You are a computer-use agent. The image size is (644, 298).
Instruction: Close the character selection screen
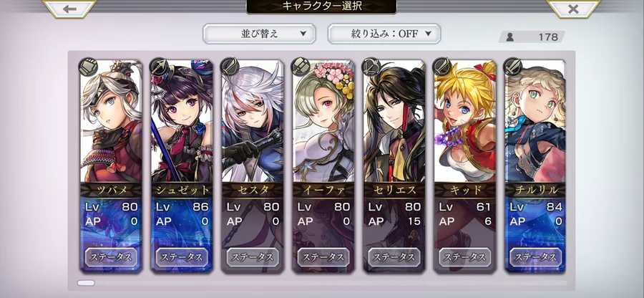point(573,8)
